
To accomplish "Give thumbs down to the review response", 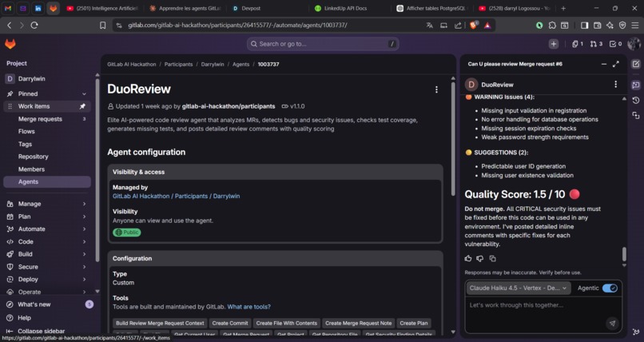I will (479, 258).
